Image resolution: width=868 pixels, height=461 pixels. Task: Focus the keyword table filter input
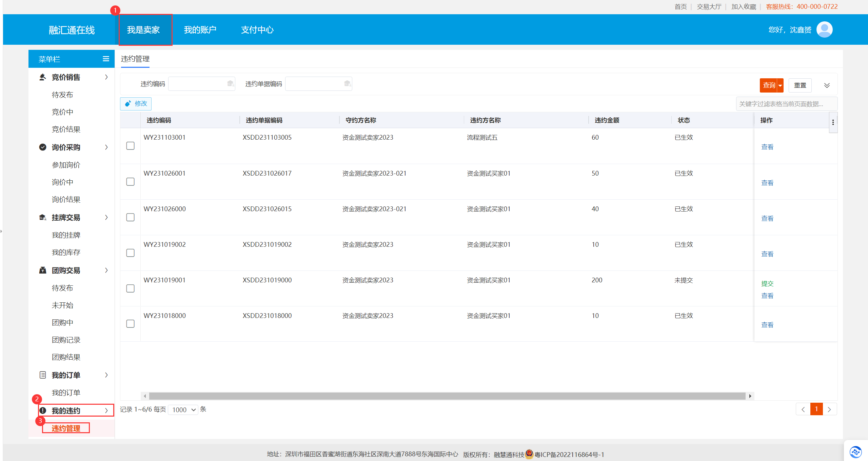(787, 104)
